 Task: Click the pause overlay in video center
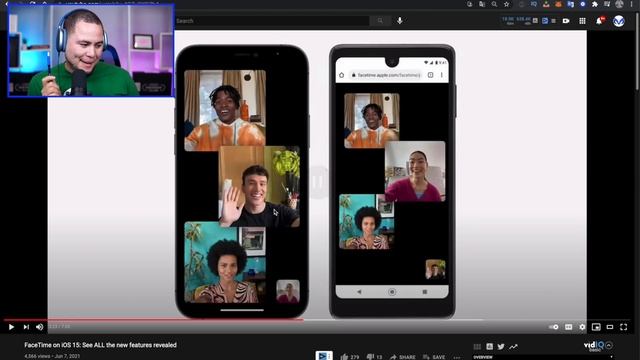tap(319, 182)
